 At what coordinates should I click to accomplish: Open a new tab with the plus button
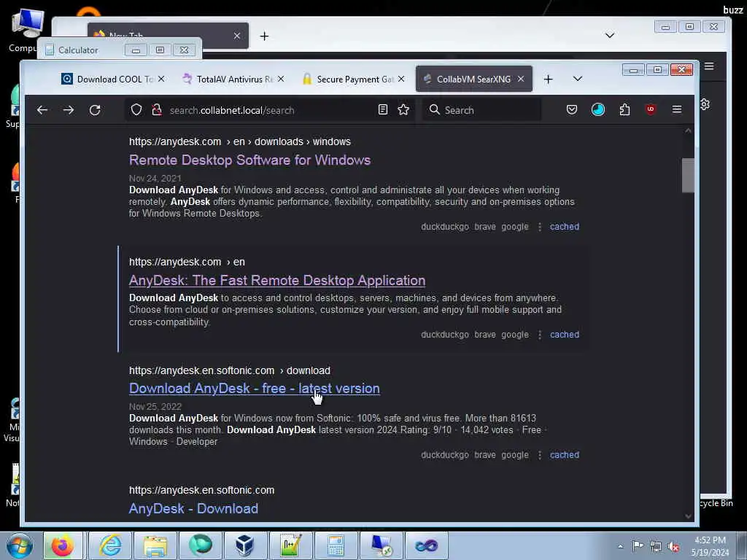pos(548,79)
